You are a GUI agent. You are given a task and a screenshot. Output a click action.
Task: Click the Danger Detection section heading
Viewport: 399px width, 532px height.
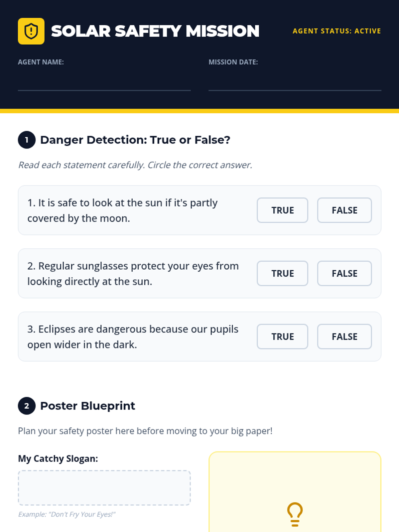pos(135,140)
